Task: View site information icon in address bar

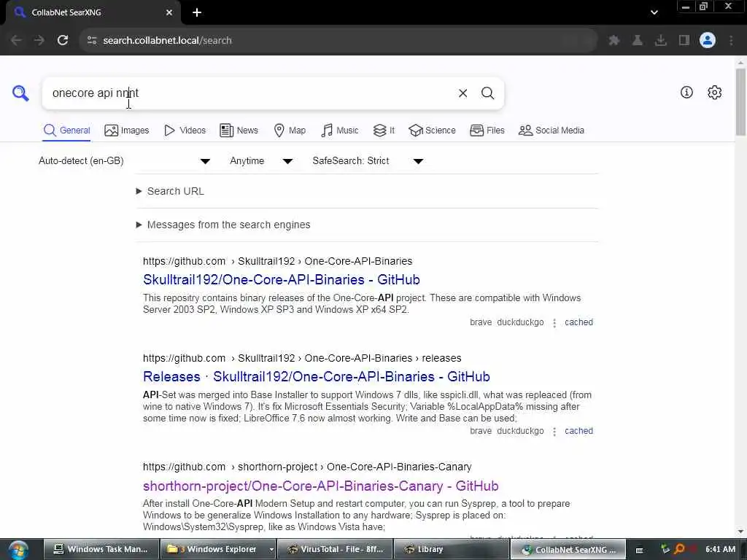Action: 92,41
